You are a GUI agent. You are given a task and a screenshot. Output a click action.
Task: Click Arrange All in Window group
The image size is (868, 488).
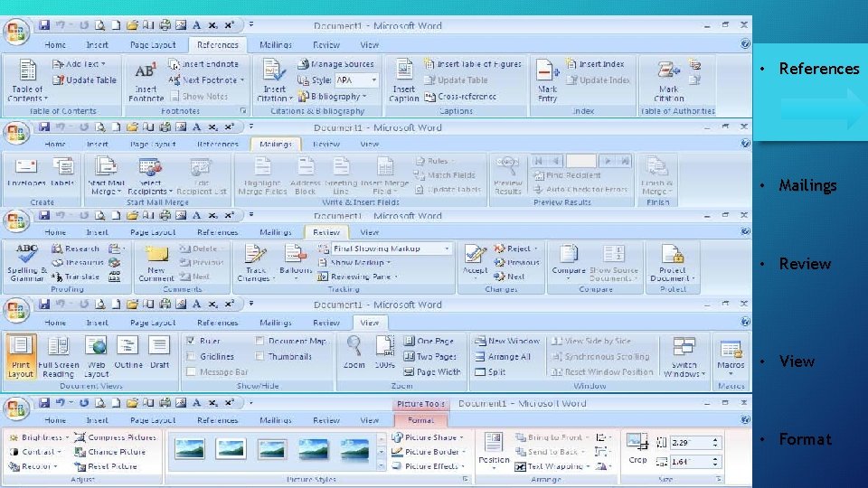(503, 356)
